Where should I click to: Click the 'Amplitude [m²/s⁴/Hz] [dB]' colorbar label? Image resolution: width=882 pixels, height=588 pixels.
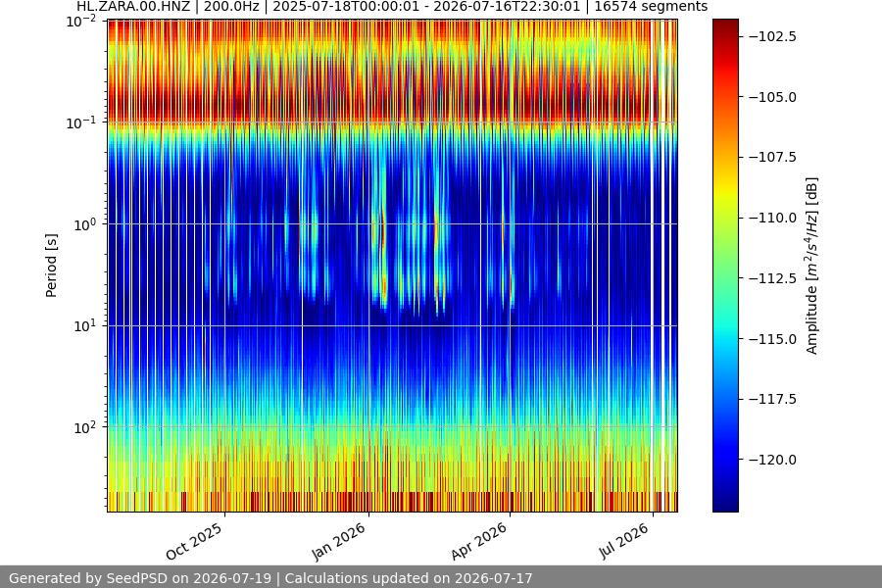point(811,266)
